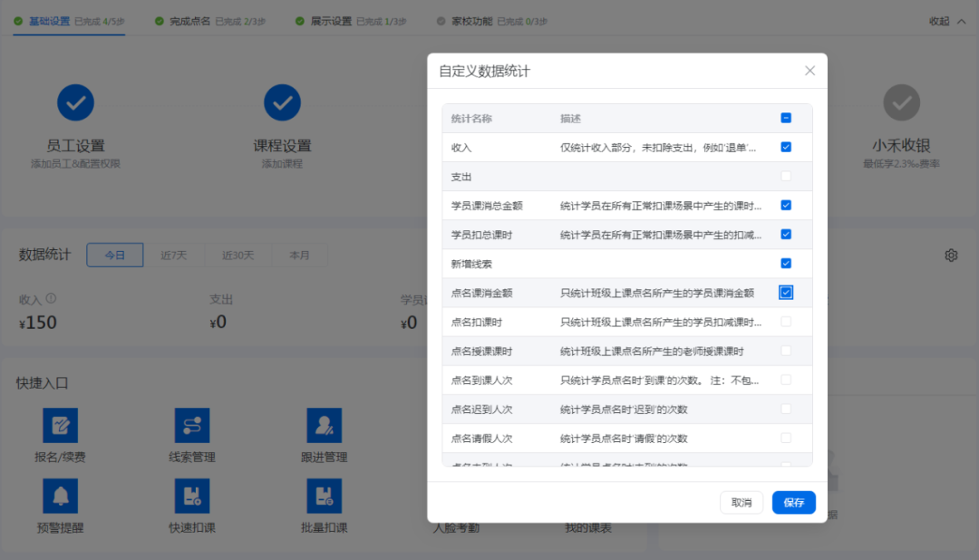Open the 批量扣课 shortcut icon
Screen dimensions: 979x560
coord(324,496)
